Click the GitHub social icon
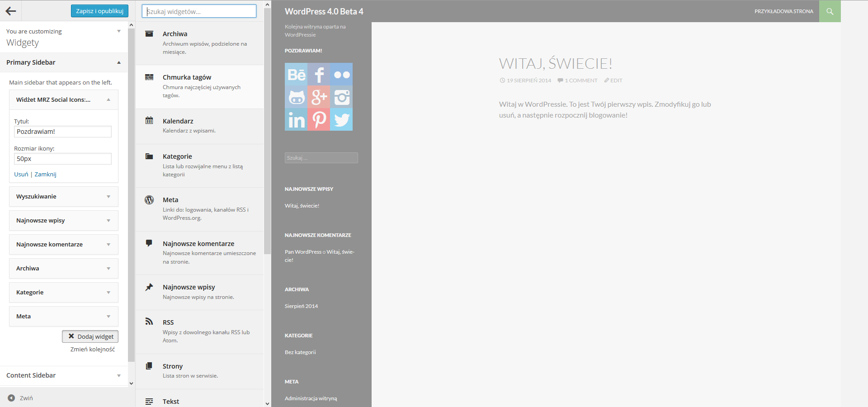868x407 pixels. pos(296,97)
